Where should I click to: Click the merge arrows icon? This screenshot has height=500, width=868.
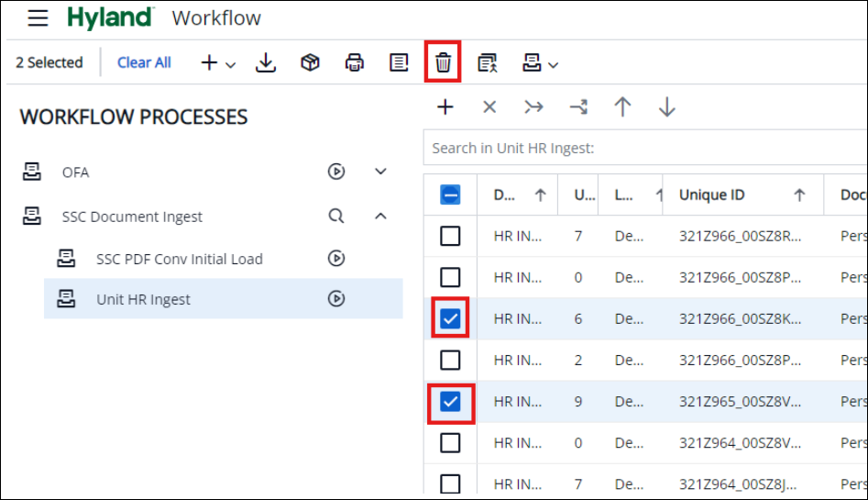click(533, 106)
